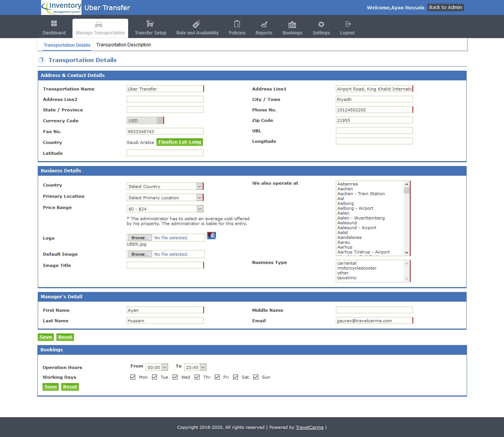This screenshot has width=504, height=437.
Task: Open the Dashboard menu label
Action: (54, 33)
